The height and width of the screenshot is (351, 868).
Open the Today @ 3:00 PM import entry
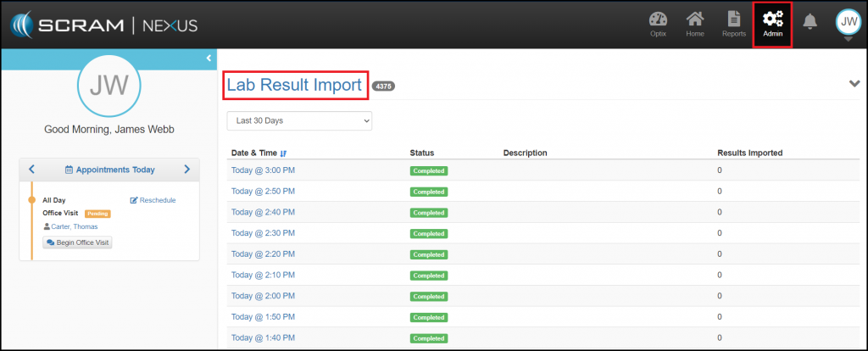click(263, 170)
